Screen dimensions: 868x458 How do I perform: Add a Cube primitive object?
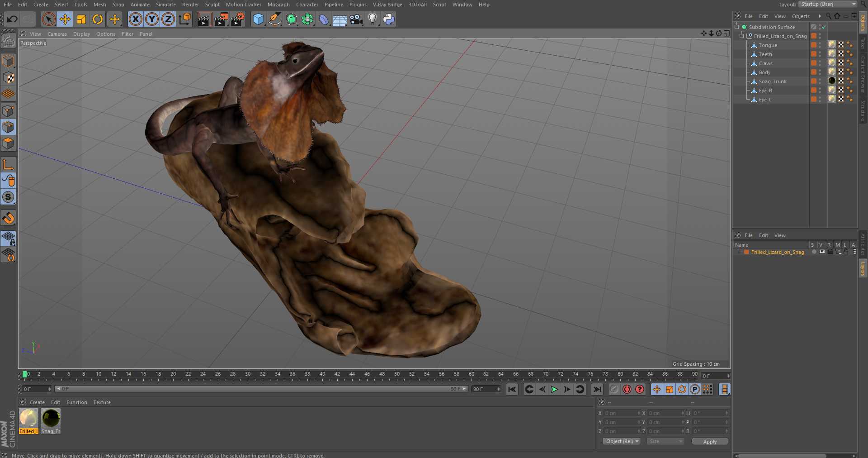(x=258, y=19)
